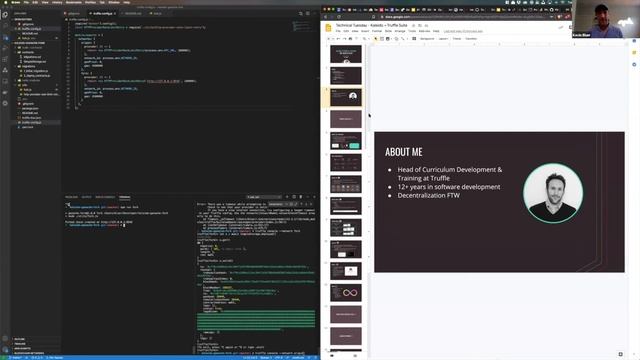
Task: Open Bookmarks menu in macOS menu bar
Action: click(73, 2)
